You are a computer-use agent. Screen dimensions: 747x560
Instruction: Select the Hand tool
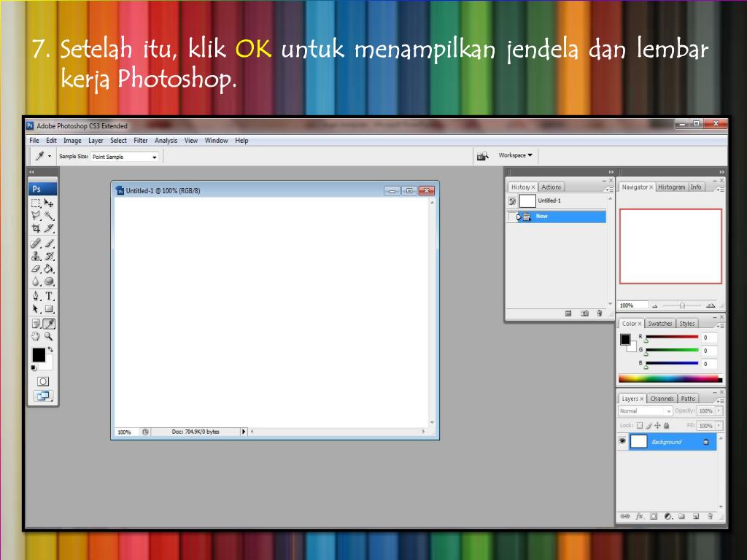(36, 337)
